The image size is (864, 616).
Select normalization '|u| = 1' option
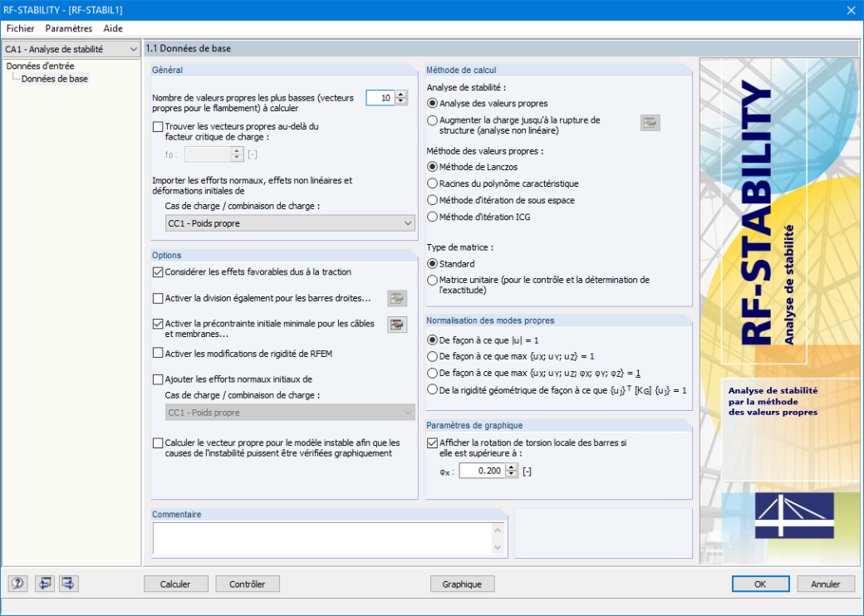click(433, 340)
